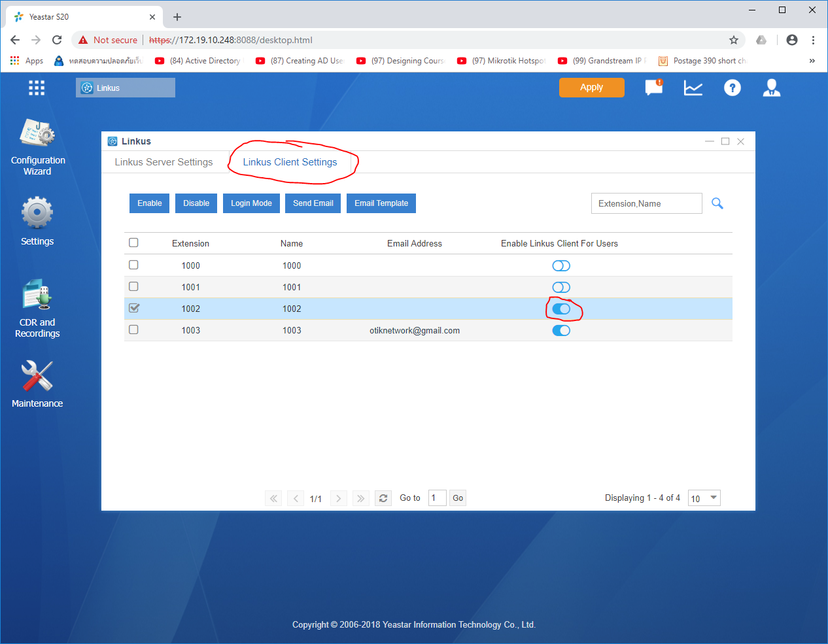Open new browser tab plus button
The height and width of the screenshot is (644, 828).
177,17
